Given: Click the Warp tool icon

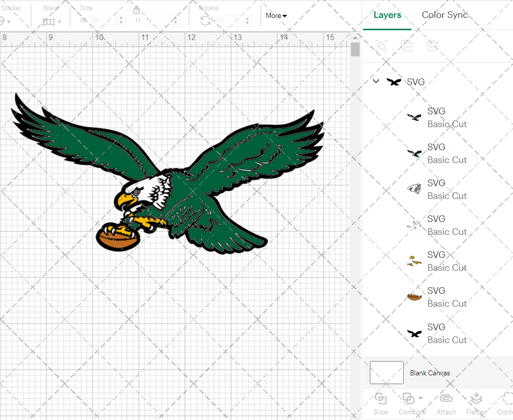Looking at the screenshot, I should [x=49, y=22].
